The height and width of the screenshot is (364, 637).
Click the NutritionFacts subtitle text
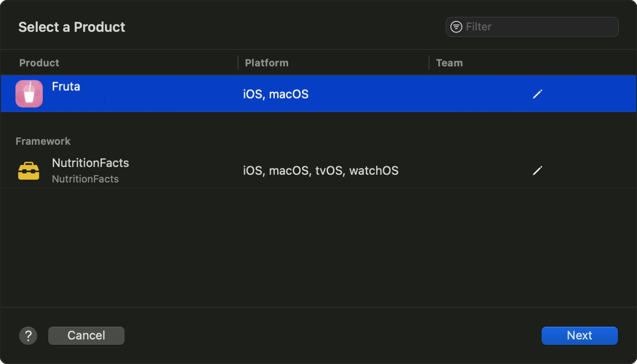(85, 179)
